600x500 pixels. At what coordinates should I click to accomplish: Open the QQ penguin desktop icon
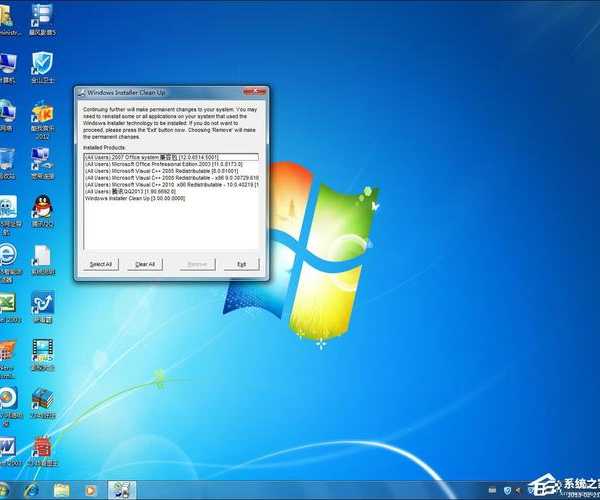pyautogui.click(x=42, y=207)
